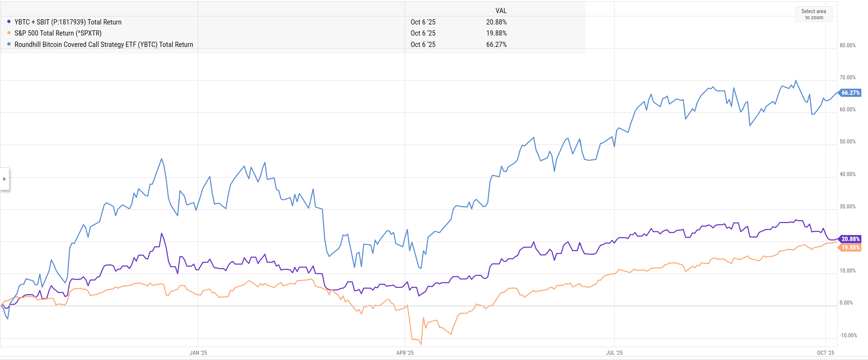Image resolution: width=868 pixels, height=360 pixels.
Task: Select the JUL '25 axis label
Action: [615, 353]
